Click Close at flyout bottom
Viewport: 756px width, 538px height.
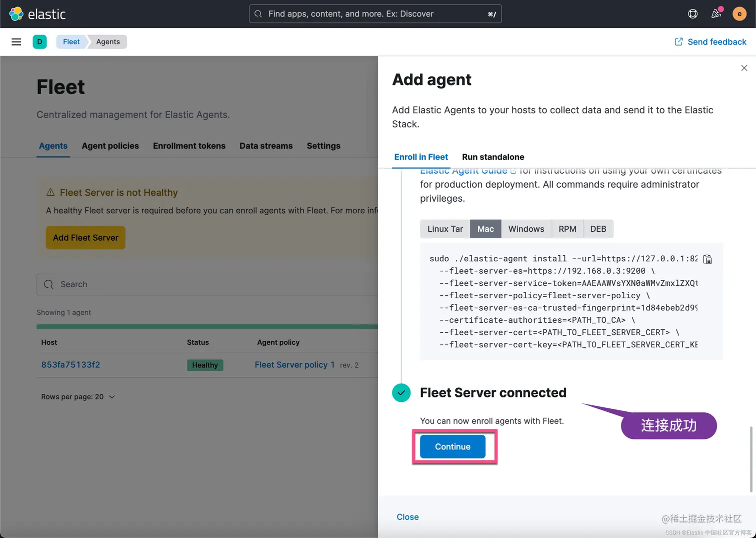tap(407, 517)
